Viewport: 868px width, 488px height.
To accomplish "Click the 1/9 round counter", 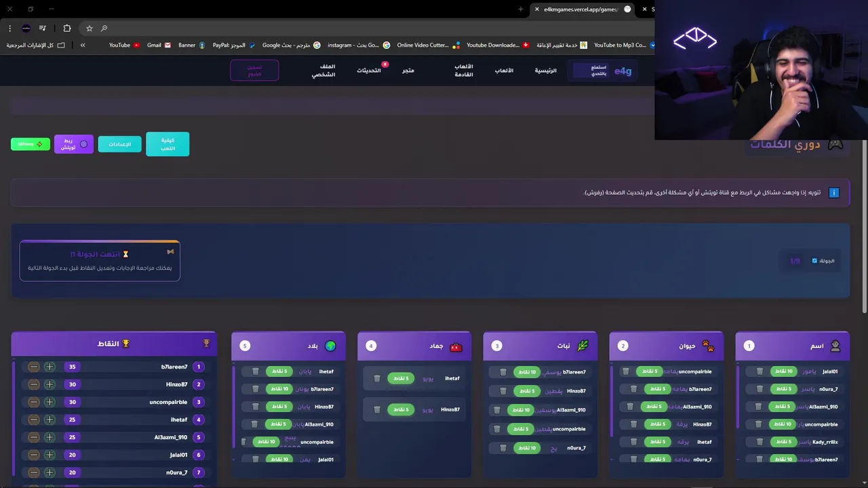I will [795, 261].
